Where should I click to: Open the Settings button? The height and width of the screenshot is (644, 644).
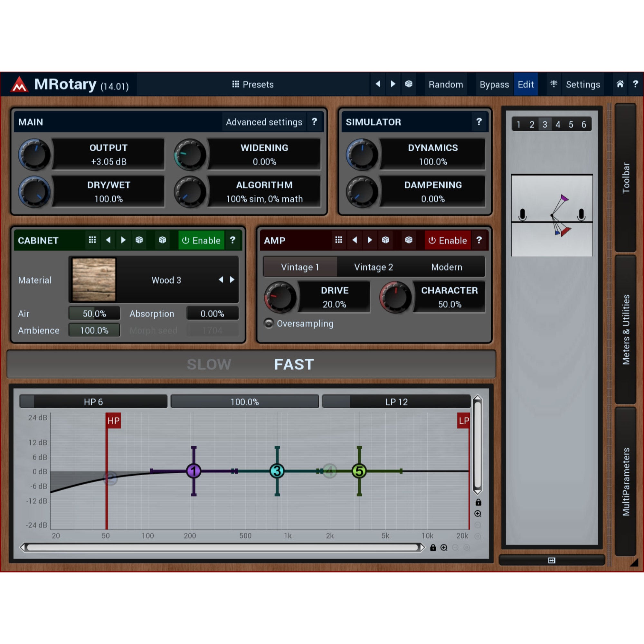[x=583, y=84]
